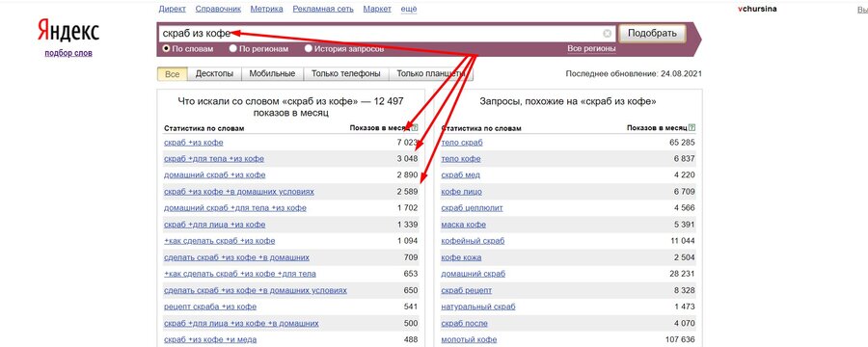This screenshot has width=868, height=347.
Task: Open similar query 'скраб рецепт'
Action: coord(467,290)
